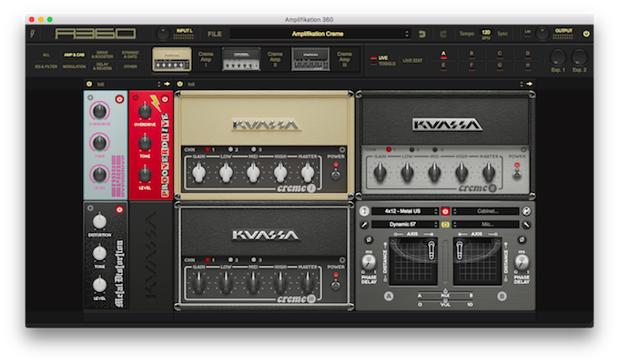The width and height of the screenshot is (619, 364).
Task: Switch to the OTHER category tab
Action: coord(130,66)
